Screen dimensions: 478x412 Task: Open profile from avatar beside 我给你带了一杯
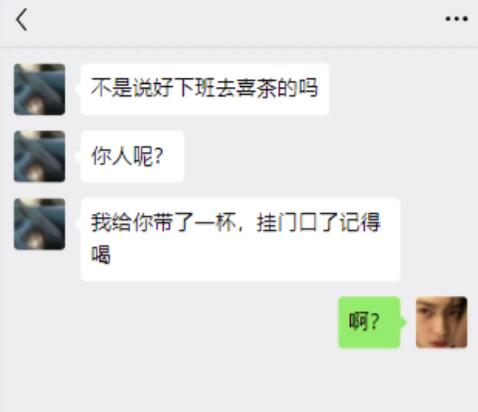click(x=39, y=224)
